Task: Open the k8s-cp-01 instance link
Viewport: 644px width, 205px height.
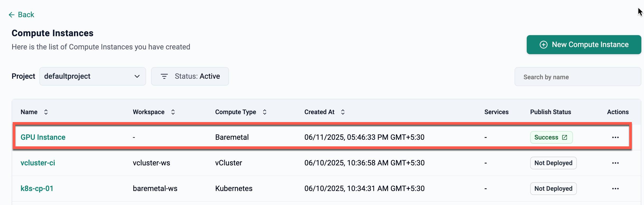Action: tap(37, 189)
